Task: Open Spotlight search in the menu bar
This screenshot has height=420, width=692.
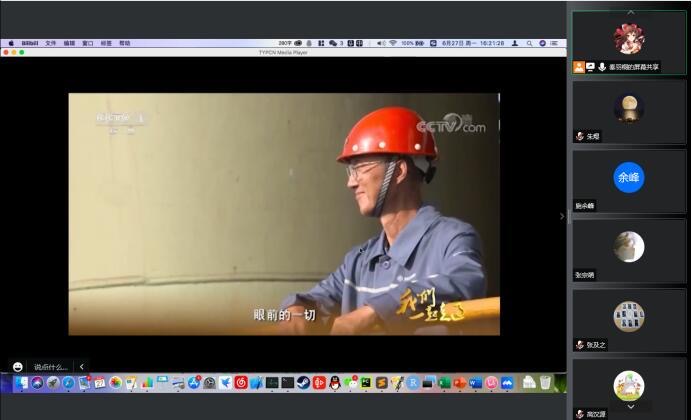Action: (529, 43)
